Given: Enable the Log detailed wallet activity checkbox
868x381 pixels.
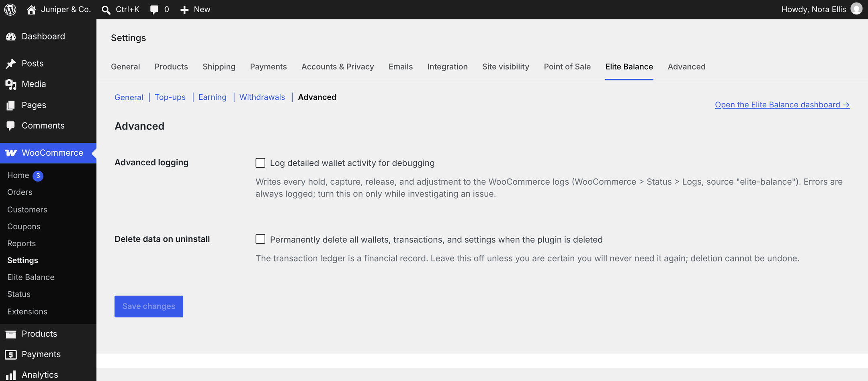Looking at the screenshot, I should (x=260, y=163).
